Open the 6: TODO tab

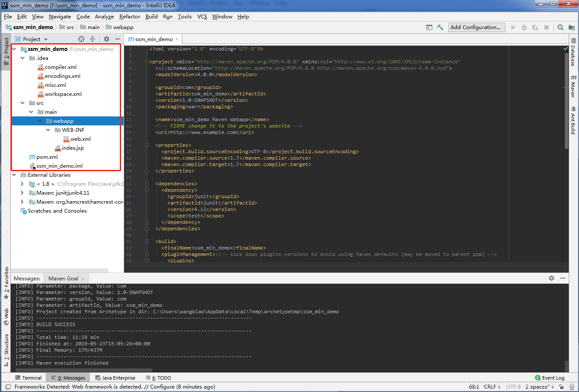158,377
